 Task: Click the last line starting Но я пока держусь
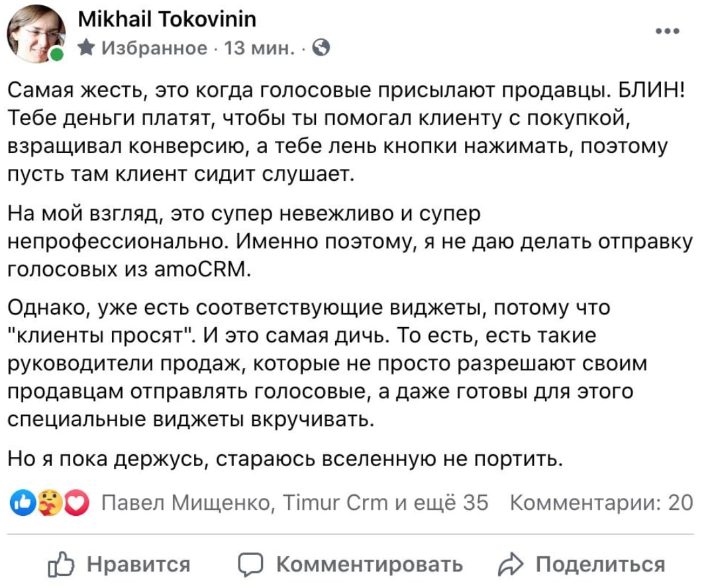click(285, 458)
